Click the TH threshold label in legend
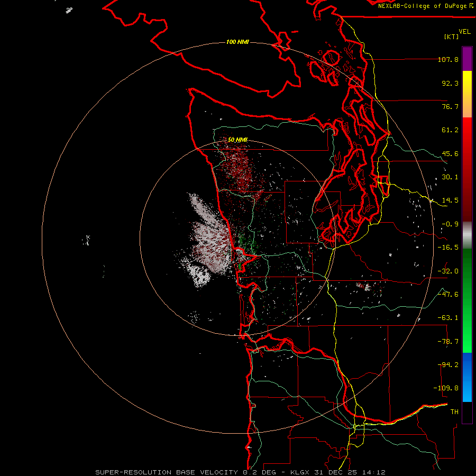This screenshot has height=476, width=476. pyautogui.click(x=454, y=412)
